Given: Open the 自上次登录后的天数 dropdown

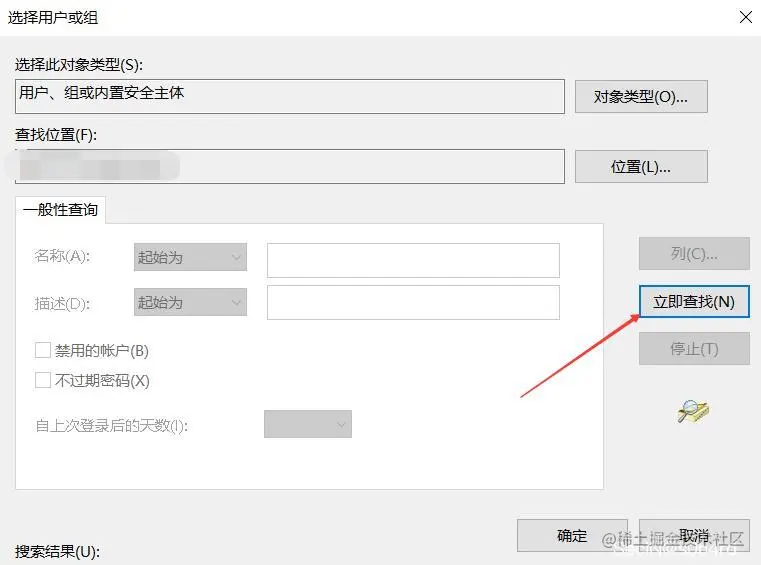Looking at the screenshot, I should coord(308,424).
